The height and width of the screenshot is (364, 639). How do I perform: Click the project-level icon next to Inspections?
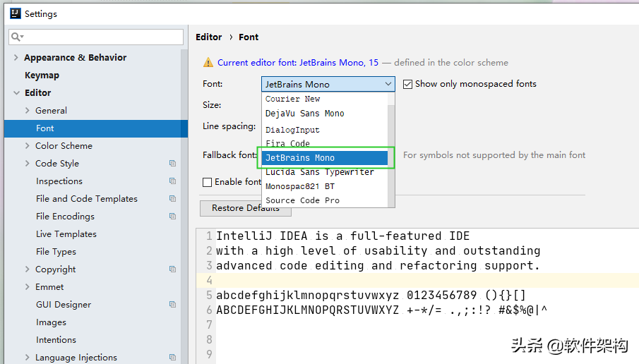[172, 181]
